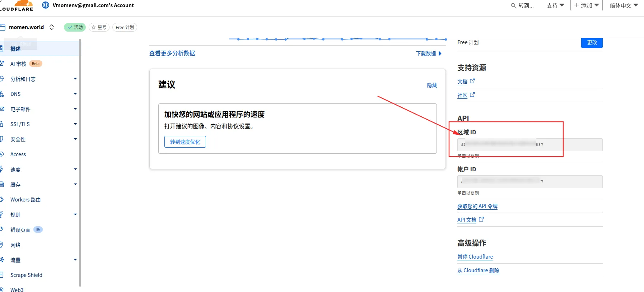Expand the SSL/TLS submenu arrow
The height and width of the screenshot is (292, 644).
(x=75, y=124)
